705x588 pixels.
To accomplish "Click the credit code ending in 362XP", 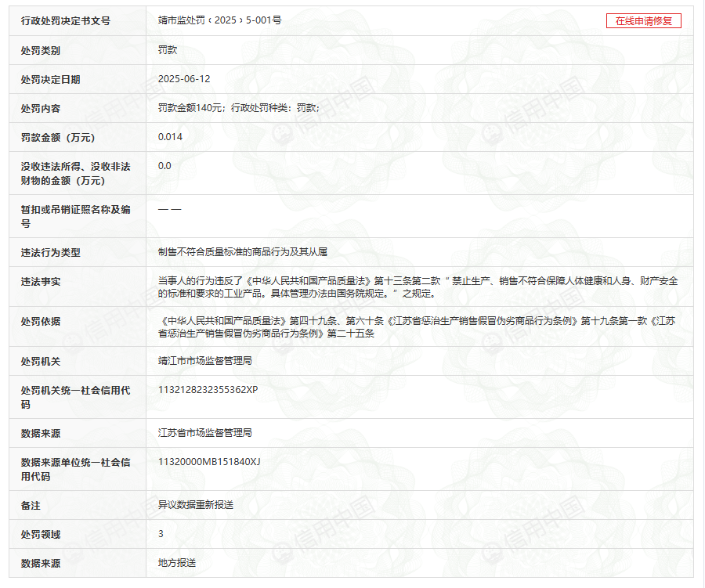I will click(208, 390).
